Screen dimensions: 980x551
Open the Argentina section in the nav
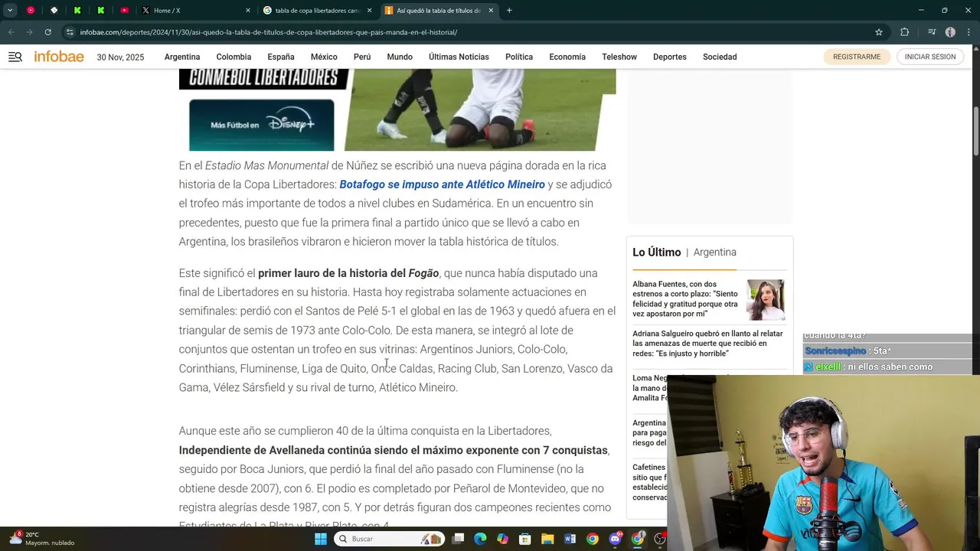182,57
